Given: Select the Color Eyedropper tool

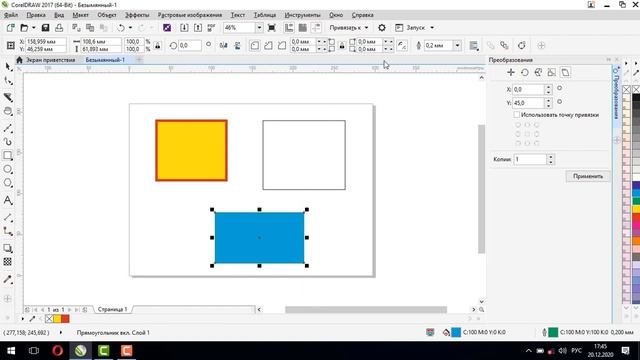Looking at the screenshot, I should (8, 280).
